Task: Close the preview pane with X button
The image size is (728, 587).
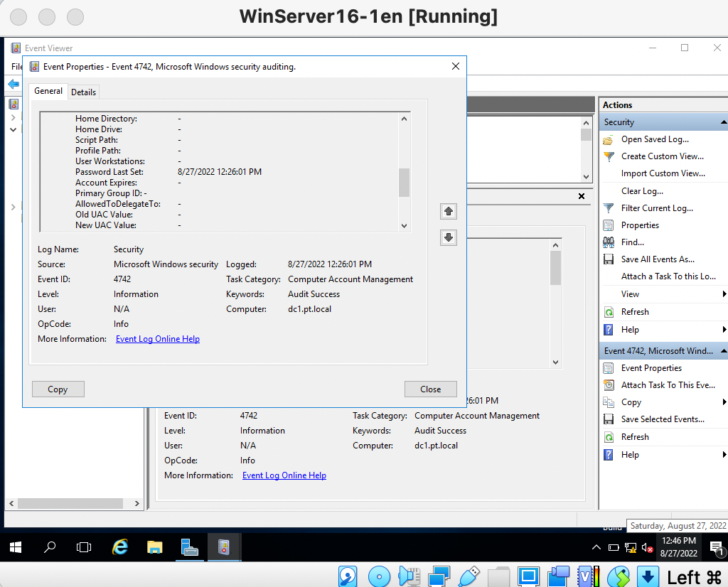Action: [582, 196]
